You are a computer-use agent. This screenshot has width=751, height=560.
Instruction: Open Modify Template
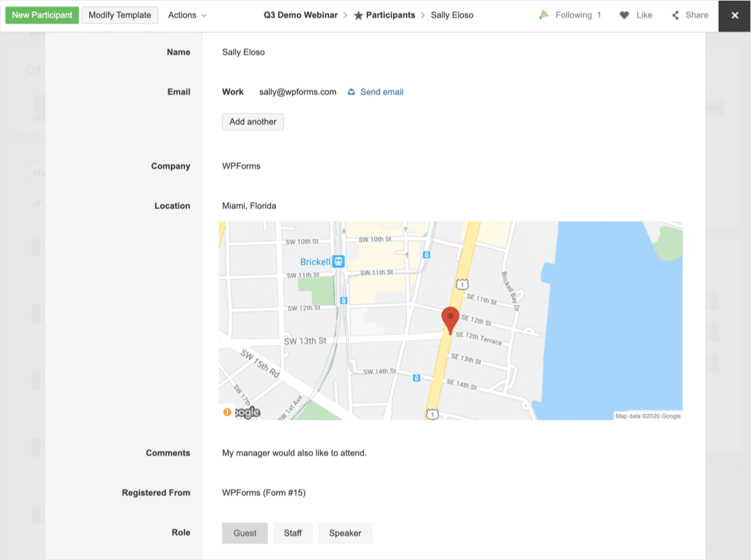tap(120, 15)
